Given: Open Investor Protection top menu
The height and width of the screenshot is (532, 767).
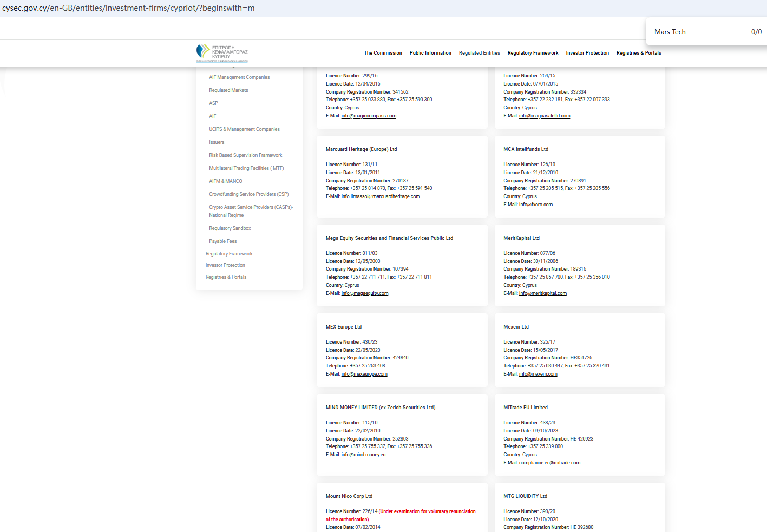Looking at the screenshot, I should click(x=587, y=53).
